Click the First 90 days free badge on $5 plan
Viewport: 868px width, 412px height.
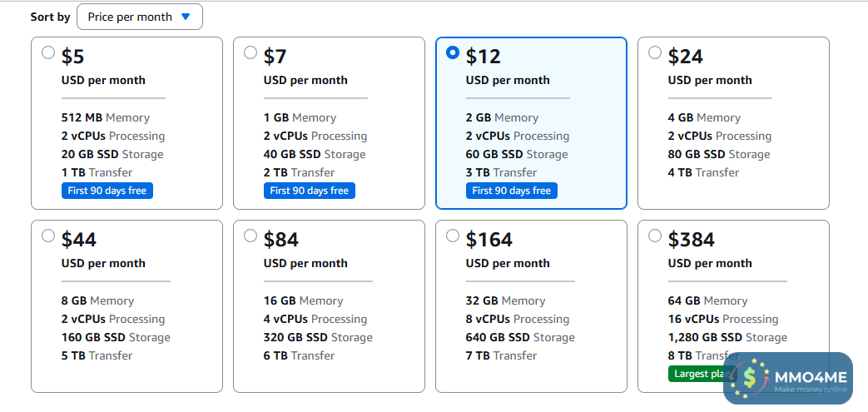(107, 191)
